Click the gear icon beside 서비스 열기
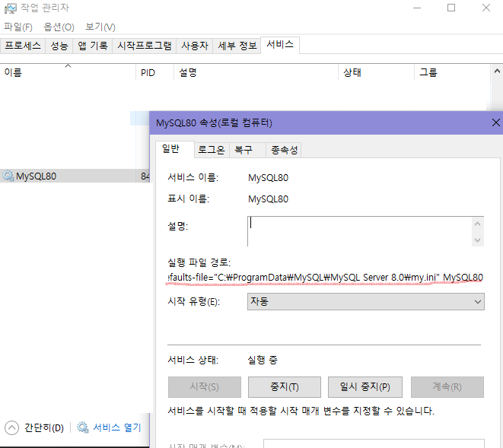The height and width of the screenshot is (448, 503). pyautogui.click(x=83, y=427)
